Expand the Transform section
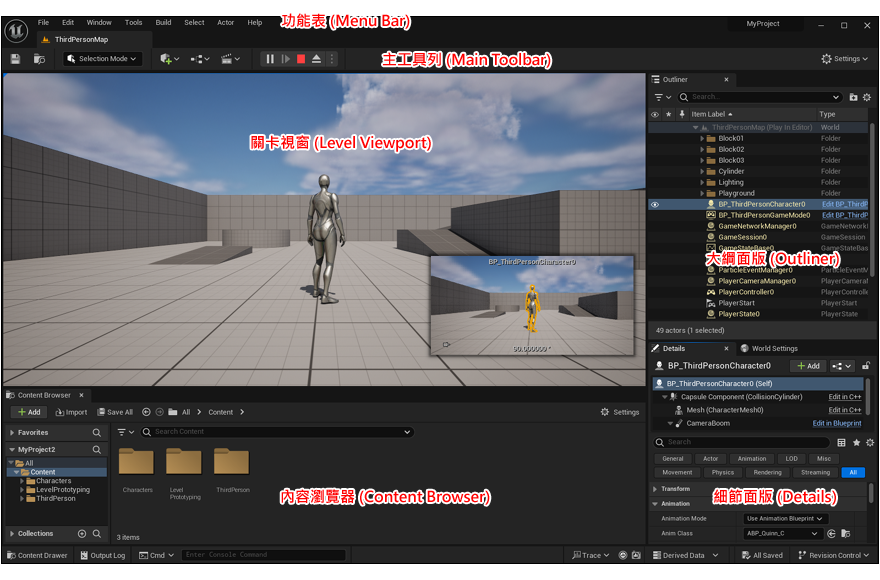 click(x=655, y=489)
